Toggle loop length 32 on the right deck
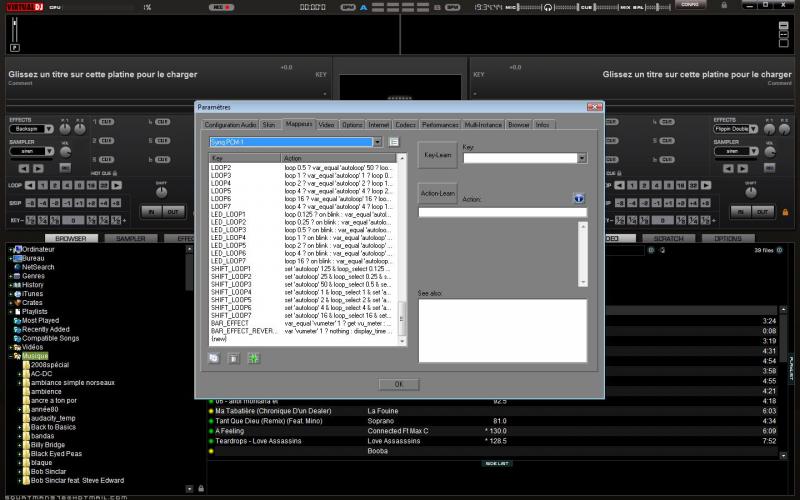Viewport: 800px width, 500px height. click(x=693, y=185)
